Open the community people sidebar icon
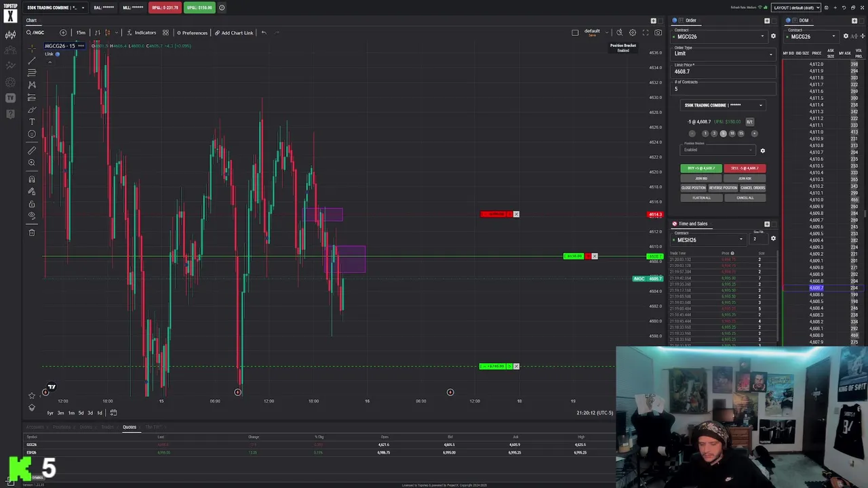Viewport: 868px width, 488px height. click(x=10, y=50)
